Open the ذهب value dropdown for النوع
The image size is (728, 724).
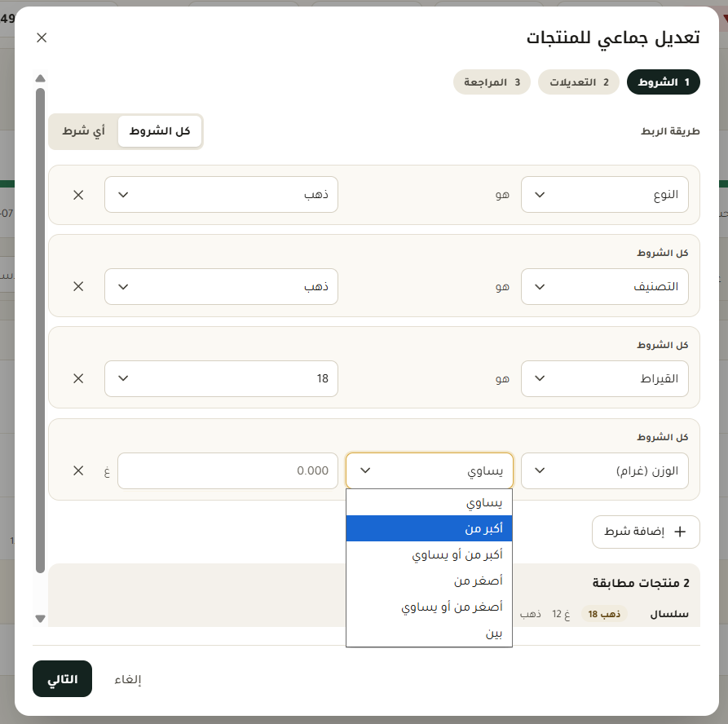(x=221, y=195)
